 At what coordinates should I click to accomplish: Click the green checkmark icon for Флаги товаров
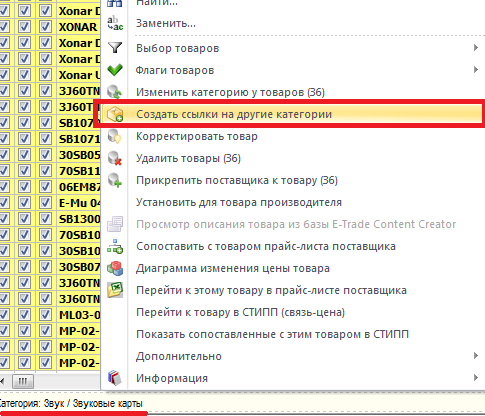pyautogui.click(x=115, y=70)
